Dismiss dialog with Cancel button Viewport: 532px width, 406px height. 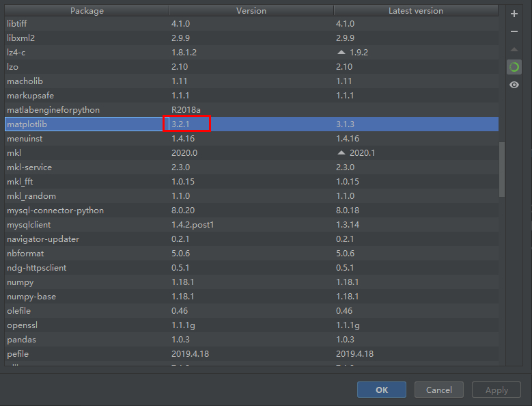pos(438,390)
